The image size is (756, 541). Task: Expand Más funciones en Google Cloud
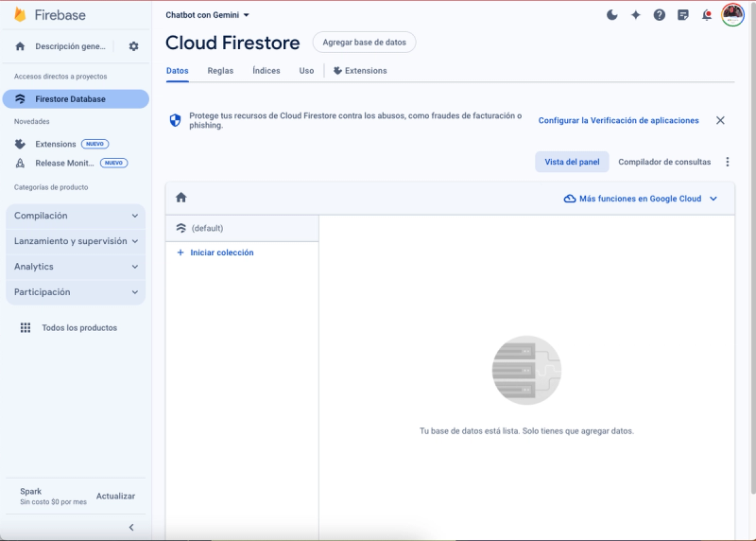(x=641, y=199)
